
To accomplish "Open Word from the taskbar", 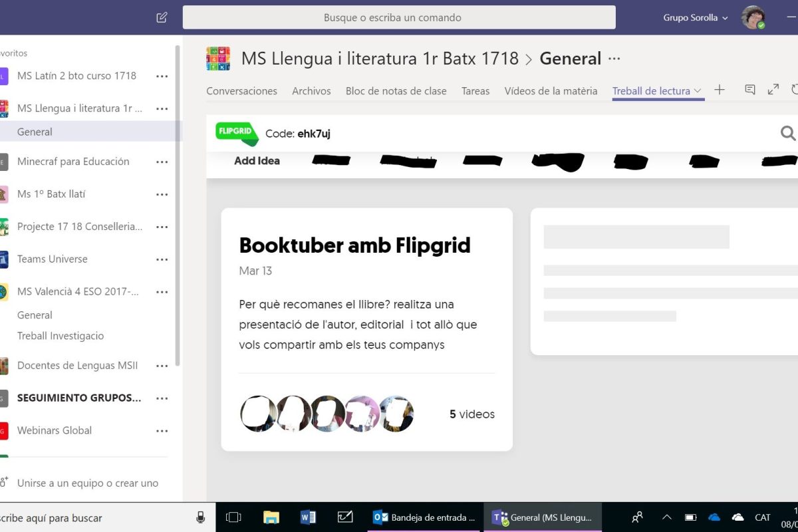I will pos(308,517).
